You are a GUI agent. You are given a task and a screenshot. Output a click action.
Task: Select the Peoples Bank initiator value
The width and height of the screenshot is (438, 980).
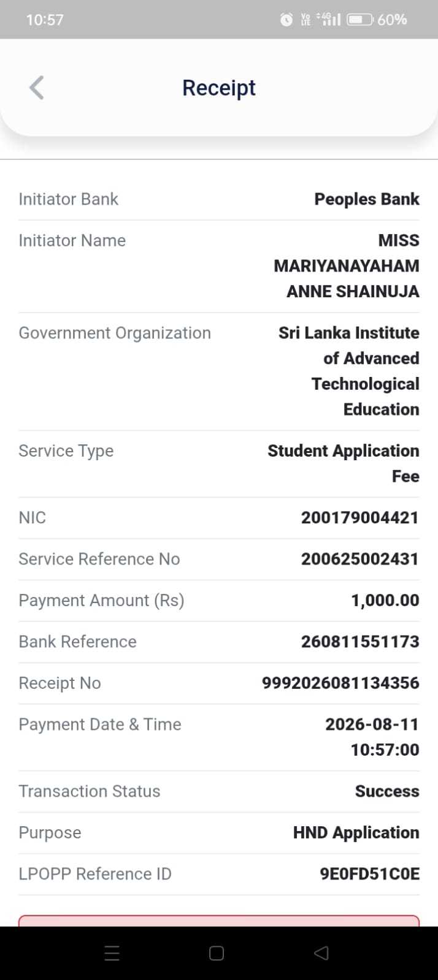(x=367, y=199)
